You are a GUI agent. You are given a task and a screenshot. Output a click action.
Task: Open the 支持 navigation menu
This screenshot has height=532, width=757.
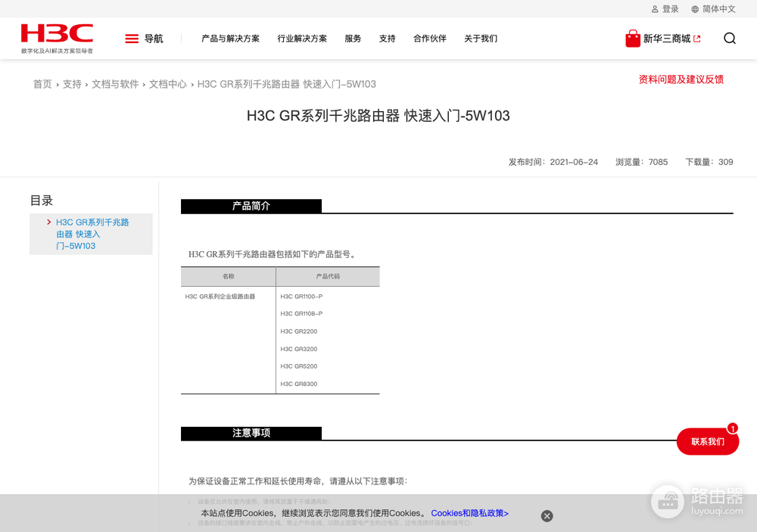coord(387,39)
